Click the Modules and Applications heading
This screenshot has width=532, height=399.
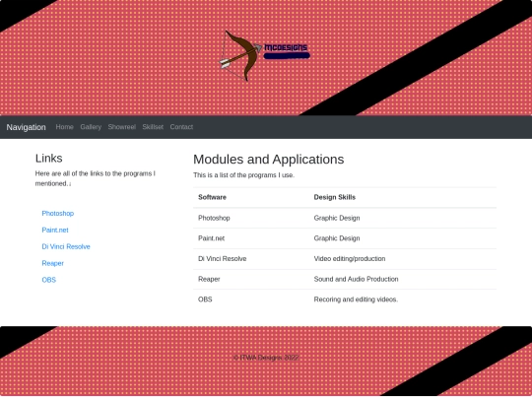(269, 160)
